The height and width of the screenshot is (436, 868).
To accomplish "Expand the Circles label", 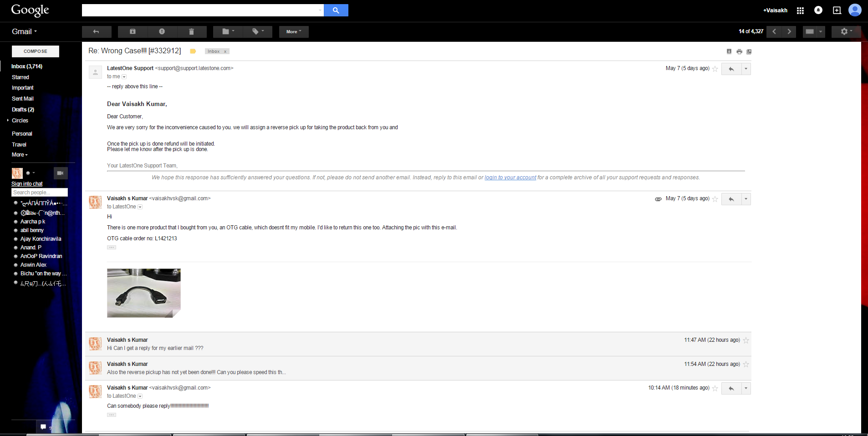I will click(8, 120).
